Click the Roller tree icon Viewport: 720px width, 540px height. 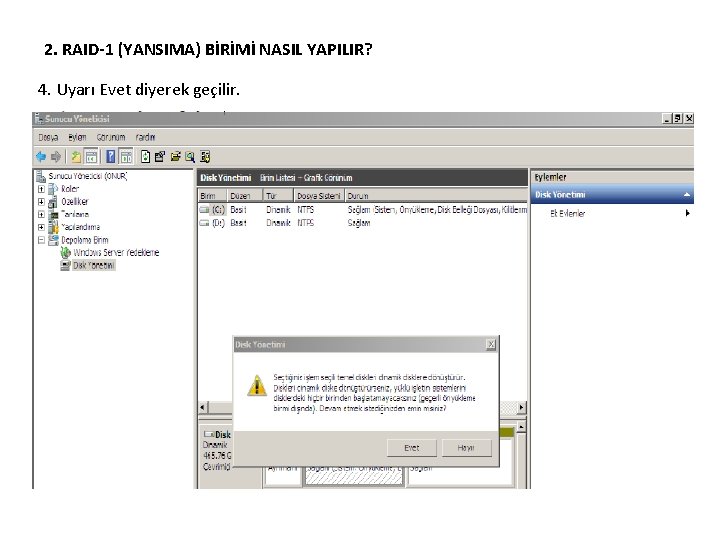pos(53,189)
